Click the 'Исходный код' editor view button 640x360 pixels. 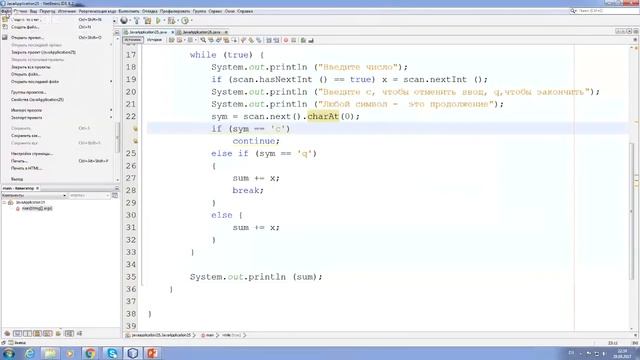[133, 40]
